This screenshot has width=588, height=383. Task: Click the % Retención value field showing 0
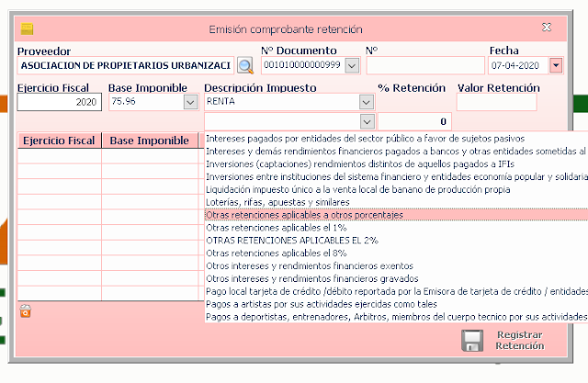(x=414, y=121)
